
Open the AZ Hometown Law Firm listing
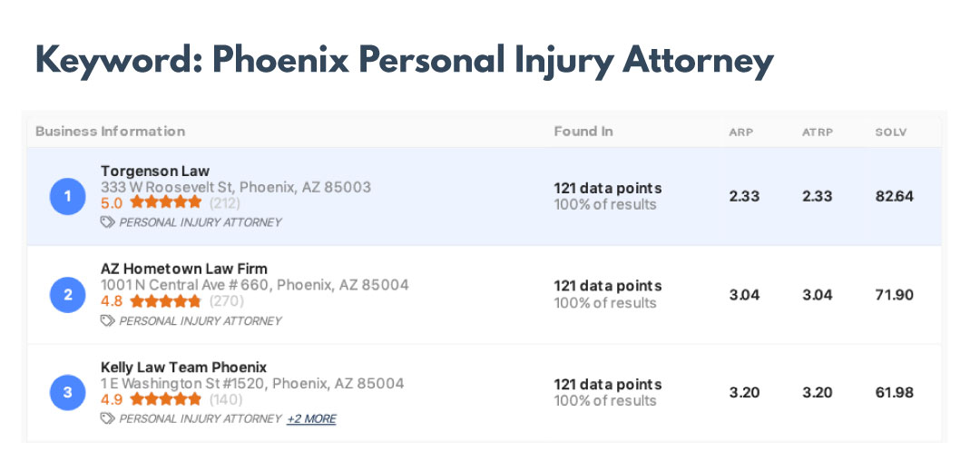(x=184, y=269)
